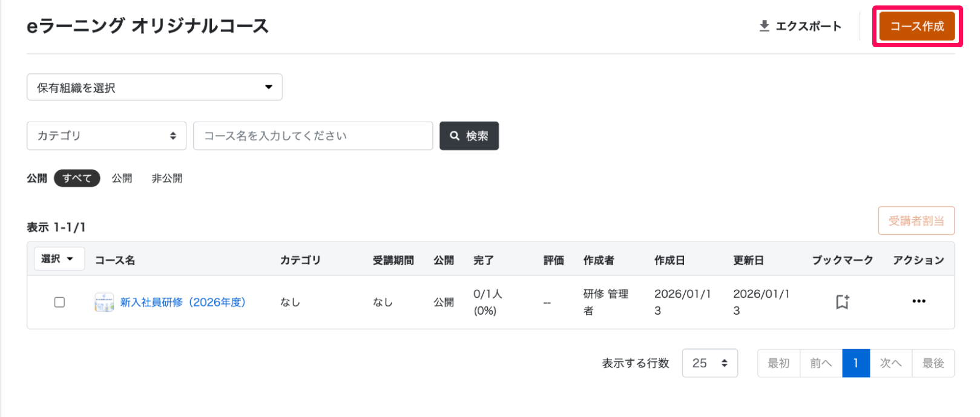Switch filter to 非公開
Screen dimensions: 980x417
(166, 178)
